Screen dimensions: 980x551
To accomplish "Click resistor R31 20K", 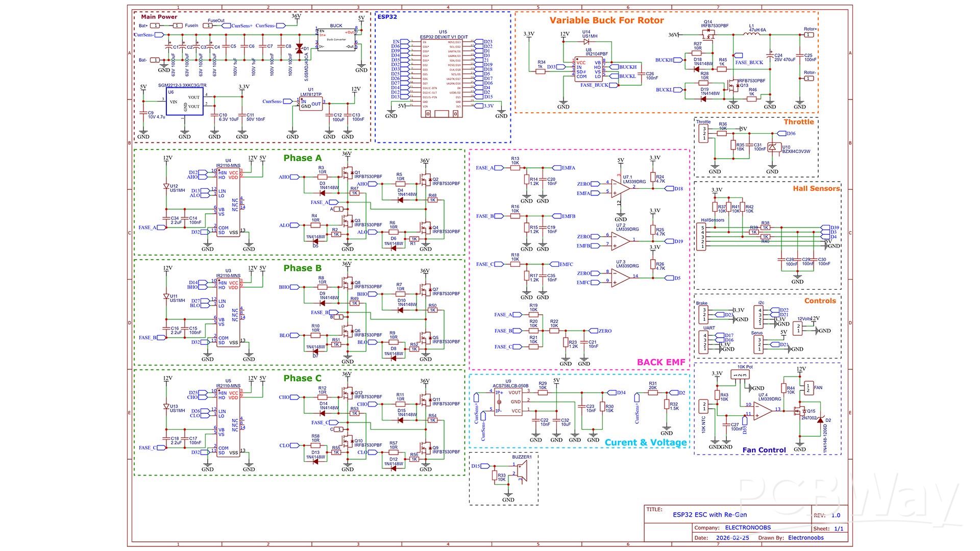I will coord(652,393).
